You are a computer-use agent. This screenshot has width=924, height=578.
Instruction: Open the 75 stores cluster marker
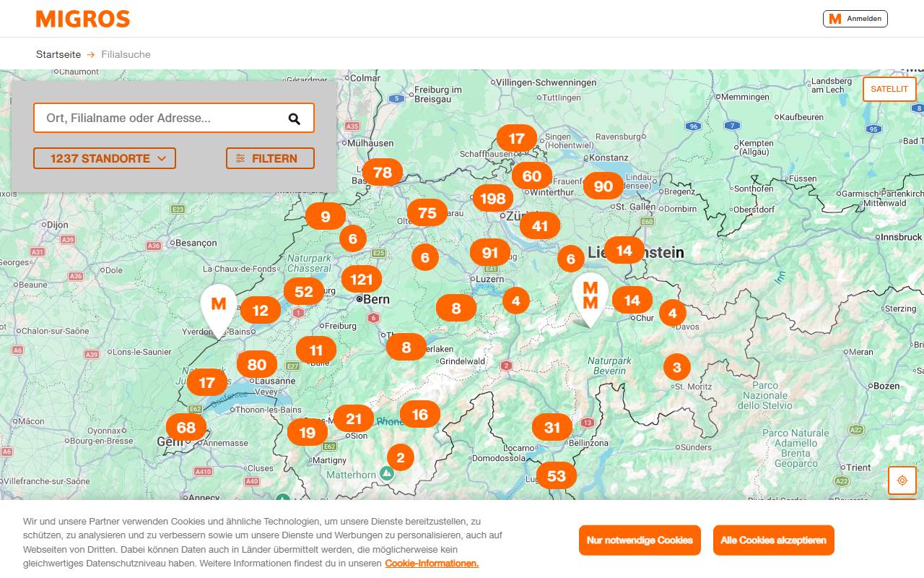coord(427,212)
